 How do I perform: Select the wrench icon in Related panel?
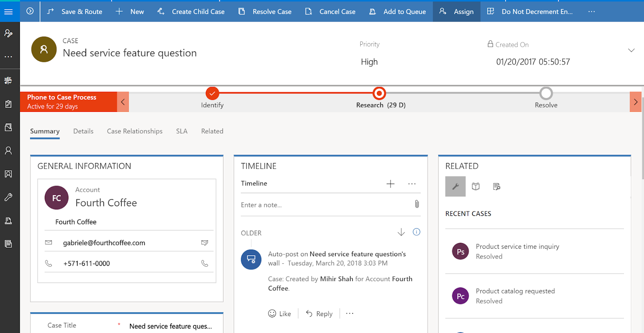point(455,186)
